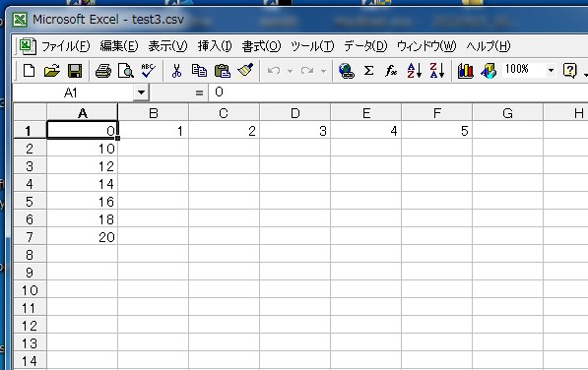Image resolution: width=588 pixels, height=370 pixels.
Task: Open a file with the Open folder icon
Action: pos(52,71)
